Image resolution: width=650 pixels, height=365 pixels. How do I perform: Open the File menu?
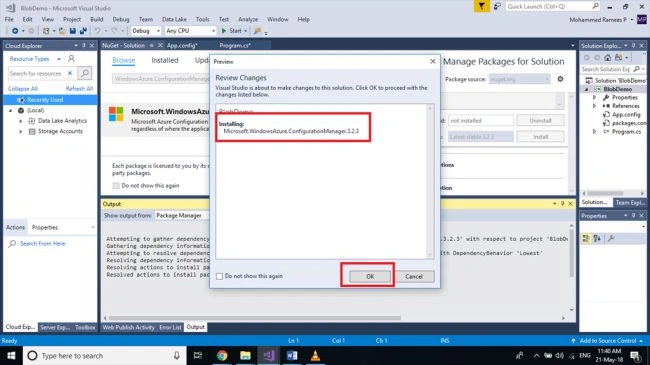click(9, 19)
